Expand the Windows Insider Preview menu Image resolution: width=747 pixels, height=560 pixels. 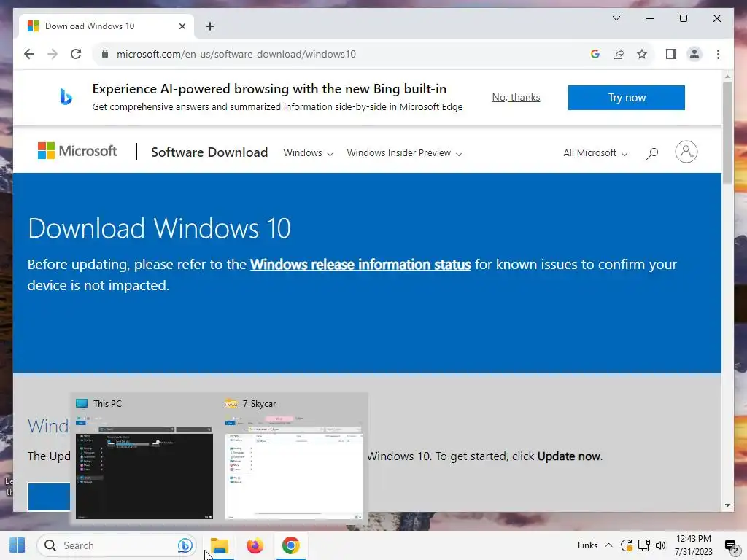coord(404,153)
